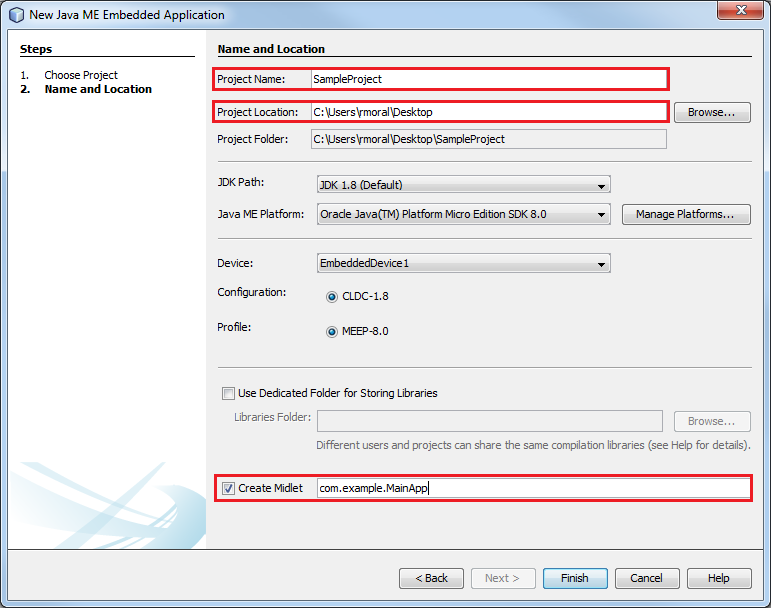Click the dialog title New Java ME Embedded Application

[x=127, y=15]
